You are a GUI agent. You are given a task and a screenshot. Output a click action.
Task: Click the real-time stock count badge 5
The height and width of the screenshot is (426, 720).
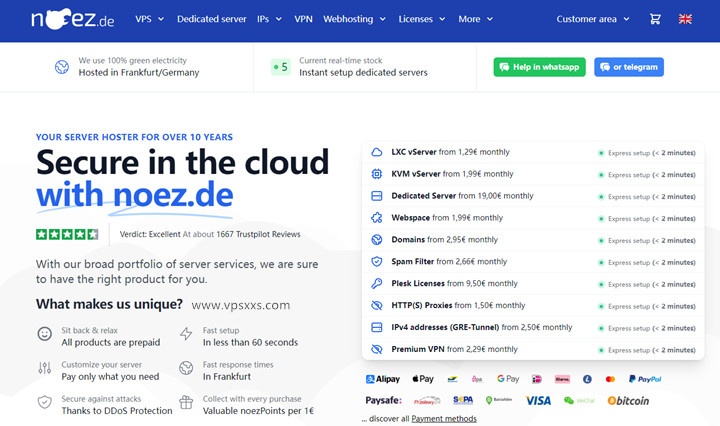(281, 67)
